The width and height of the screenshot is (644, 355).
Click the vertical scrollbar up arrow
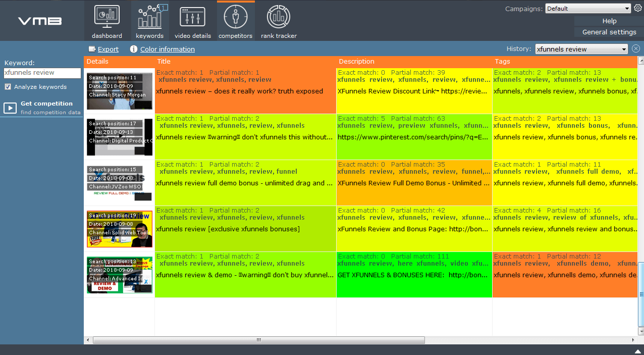[641, 60]
